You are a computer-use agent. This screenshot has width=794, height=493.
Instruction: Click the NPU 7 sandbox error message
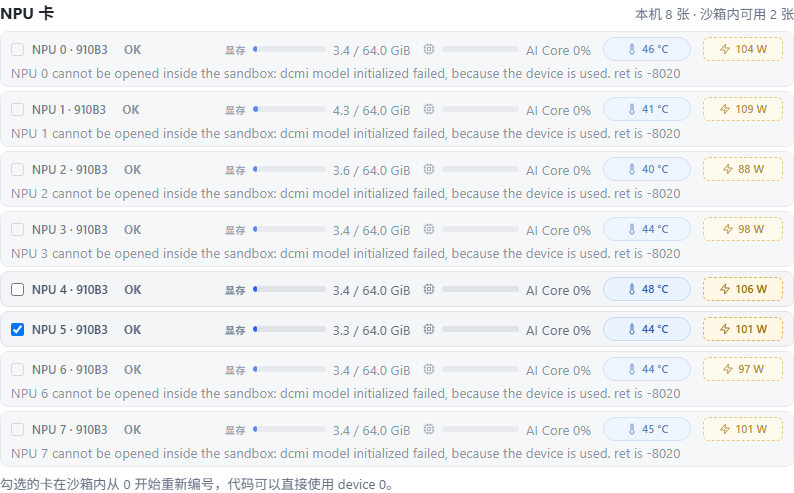345,454
